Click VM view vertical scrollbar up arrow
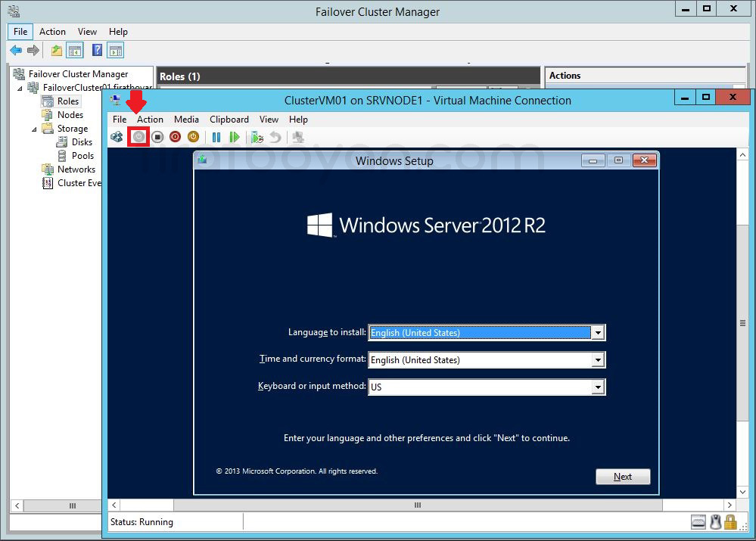This screenshot has width=756, height=541. pyautogui.click(x=742, y=155)
